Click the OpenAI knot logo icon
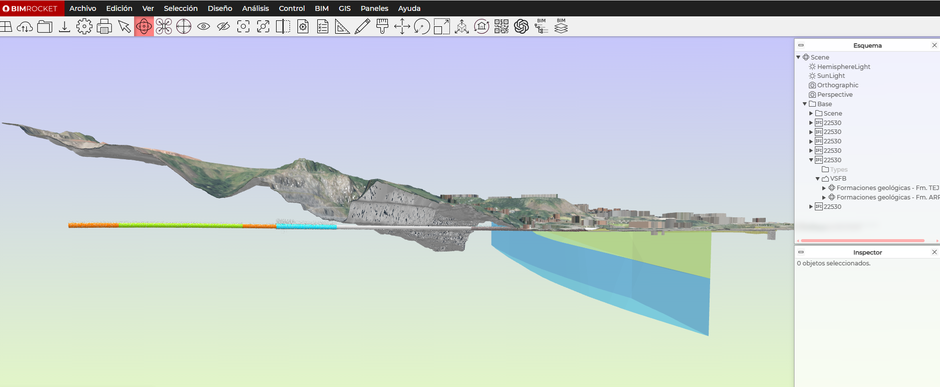Viewport: 940px width, 387px height. click(x=521, y=26)
